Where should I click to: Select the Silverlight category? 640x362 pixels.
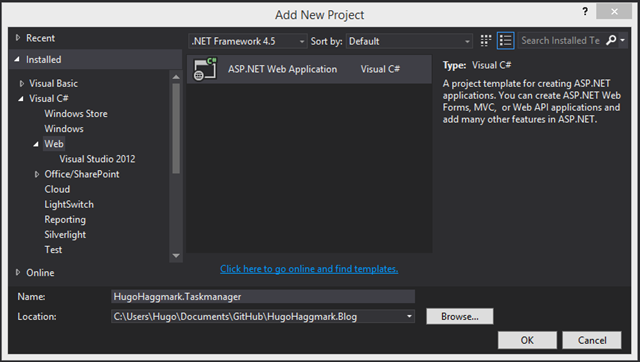pos(65,235)
